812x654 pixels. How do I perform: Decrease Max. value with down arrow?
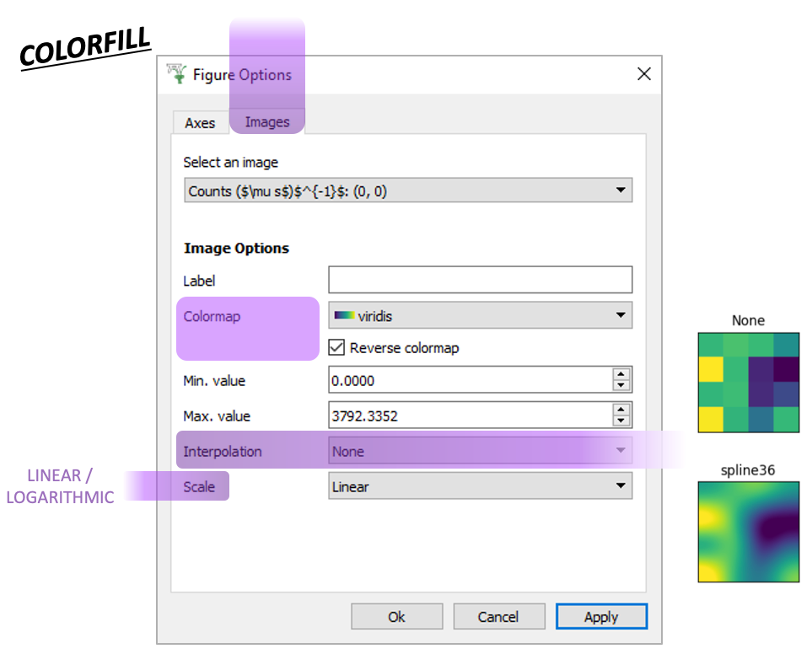(x=621, y=421)
